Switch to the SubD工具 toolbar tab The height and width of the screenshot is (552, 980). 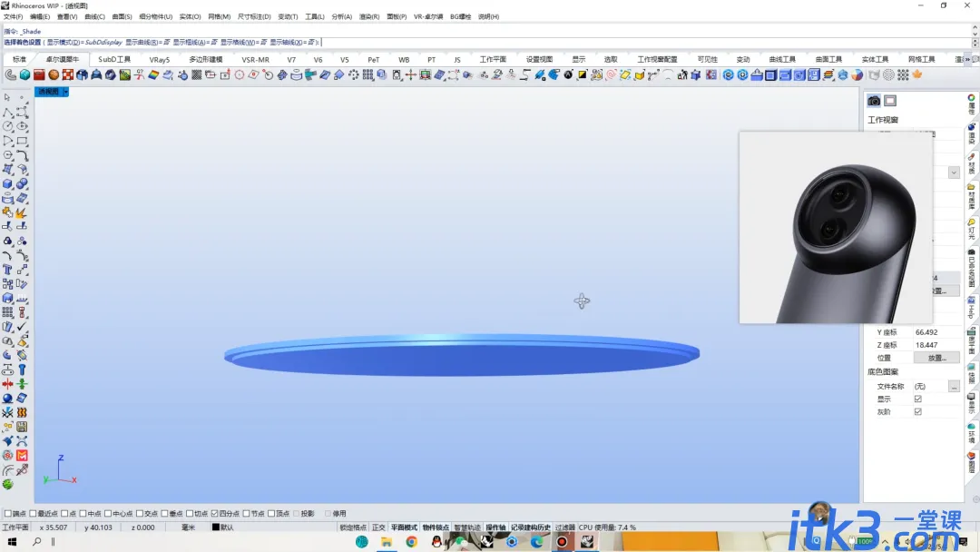tap(114, 59)
